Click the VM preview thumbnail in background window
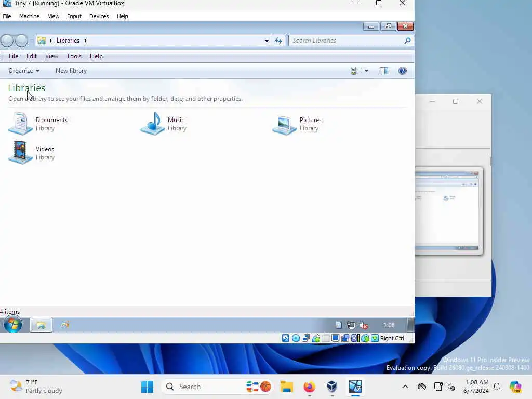This screenshot has width=532, height=399. [448, 211]
